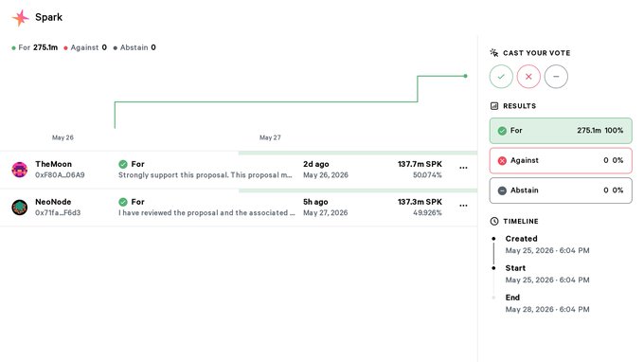Click chart endpoint dot on vote line
Viewport: 644px width, 362px height.
(x=465, y=76)
